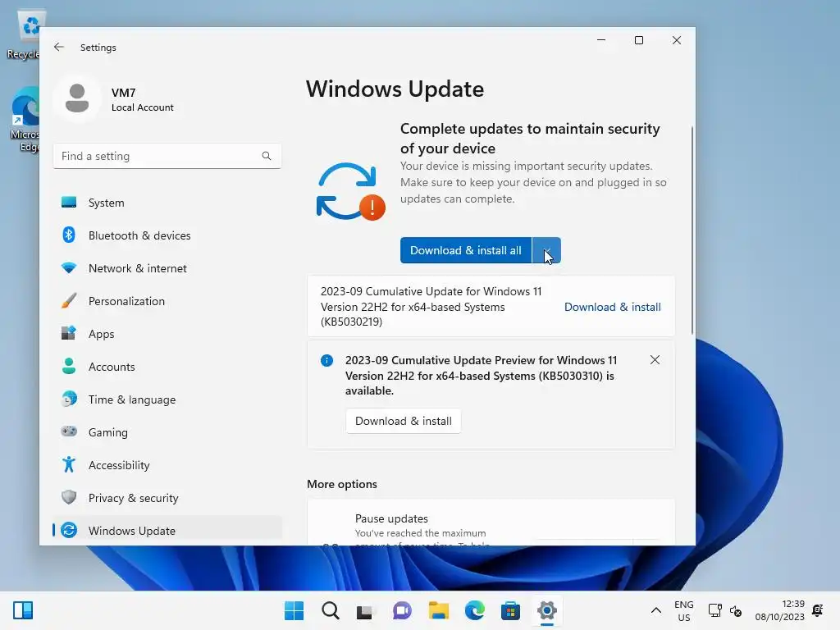Click the large update status sync icon
The width and height of the screenshot is (840, 630).
(x=351, y=191)
